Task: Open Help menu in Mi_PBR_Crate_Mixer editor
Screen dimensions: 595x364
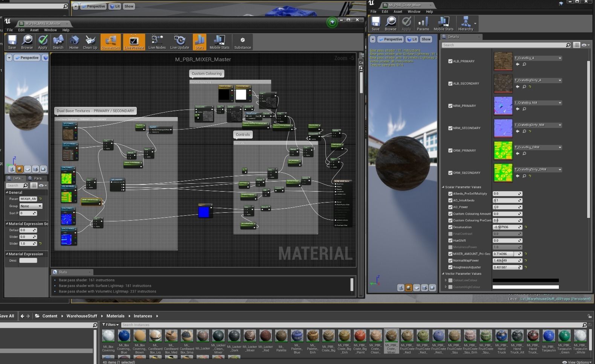Action: (x=429, y=12)
